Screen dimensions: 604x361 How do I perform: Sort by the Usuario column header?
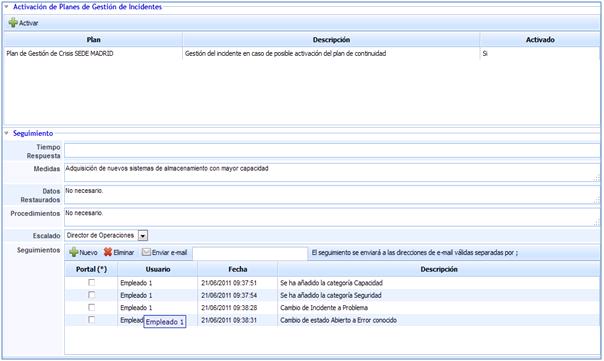[x=158, y=269]
